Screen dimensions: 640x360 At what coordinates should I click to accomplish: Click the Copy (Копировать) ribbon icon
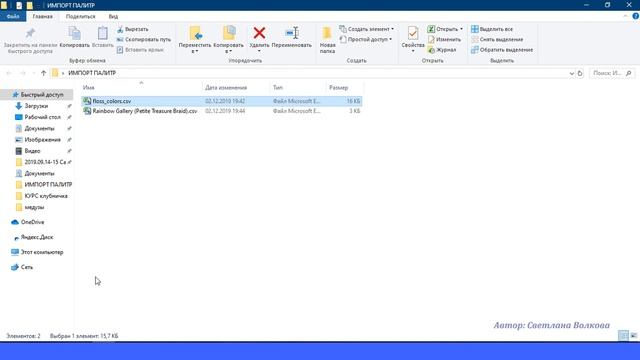(x=74, y=33)
